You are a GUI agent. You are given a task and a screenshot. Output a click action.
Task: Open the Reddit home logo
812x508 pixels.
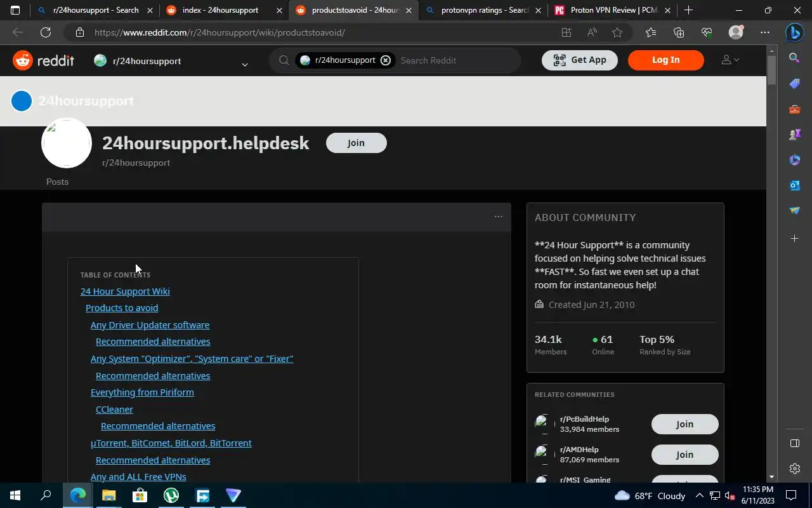(x=44, y=60)
